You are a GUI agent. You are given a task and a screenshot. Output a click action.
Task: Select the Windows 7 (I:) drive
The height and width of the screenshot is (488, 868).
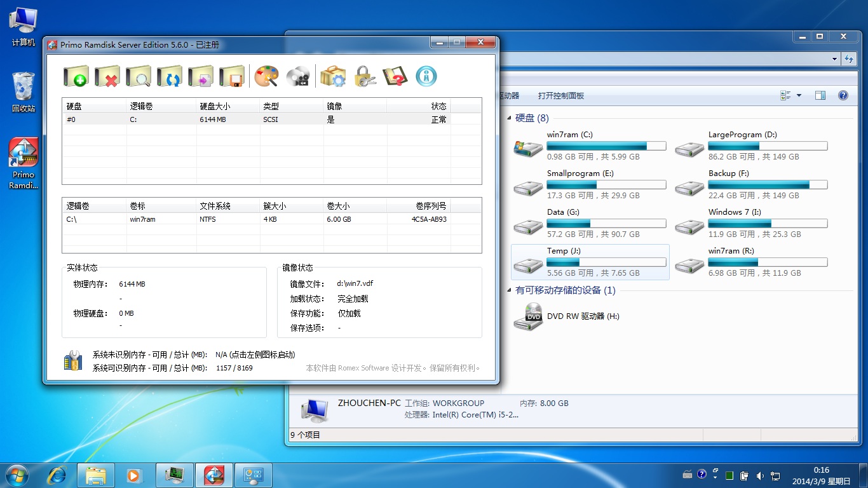[751, 223]
